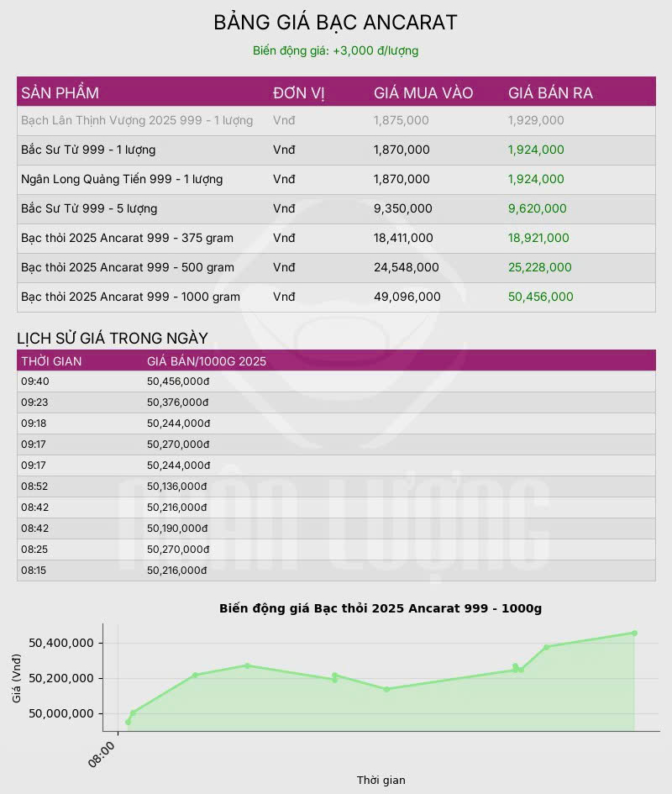Click the Ngân Long Quảng Tiến 999 product
The image size is (672, 794).
coord(122,179)
